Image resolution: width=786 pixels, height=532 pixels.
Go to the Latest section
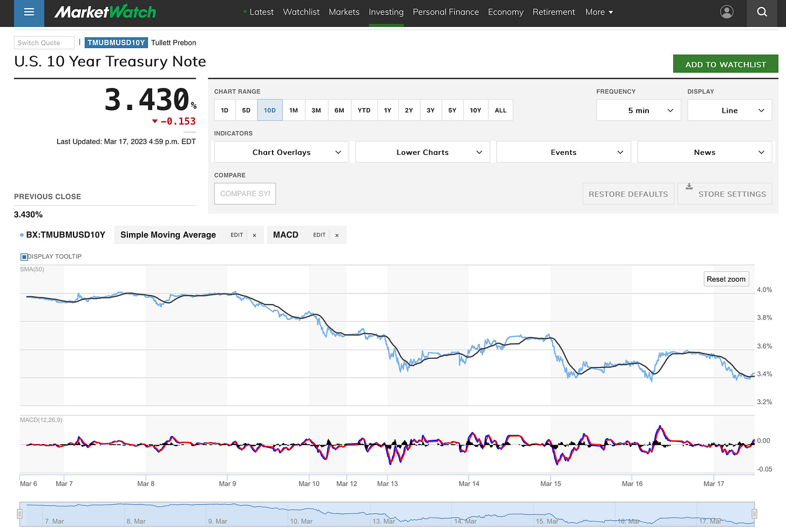click(x=261, y=12)
